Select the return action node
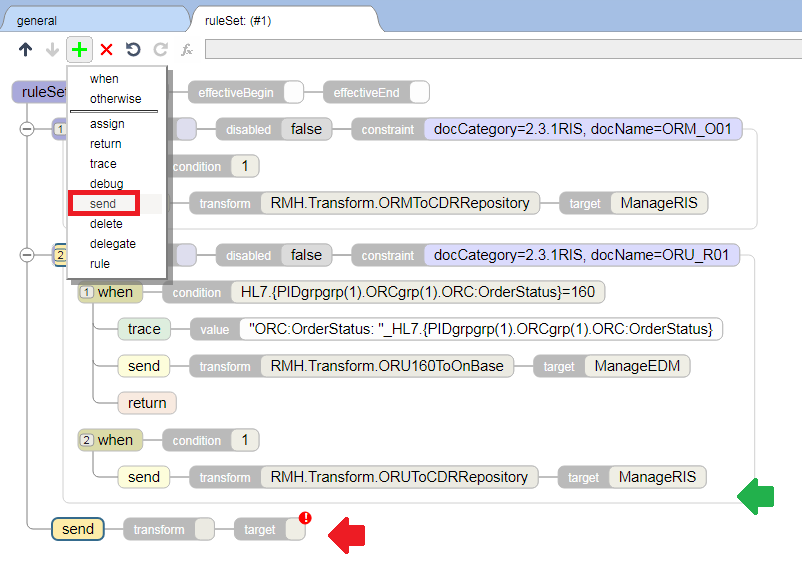 (x=147, y=403)
